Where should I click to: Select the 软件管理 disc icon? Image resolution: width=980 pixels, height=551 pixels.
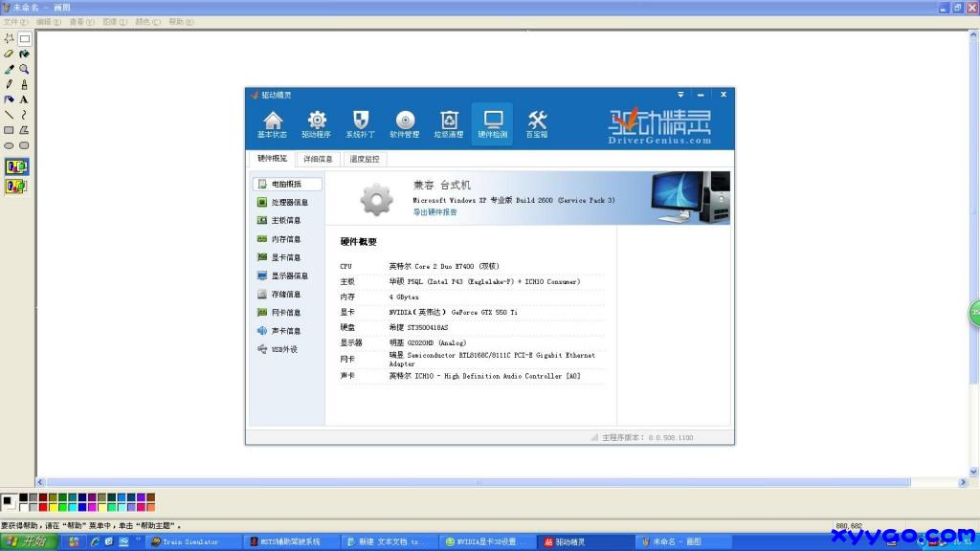tap(405, 124)
